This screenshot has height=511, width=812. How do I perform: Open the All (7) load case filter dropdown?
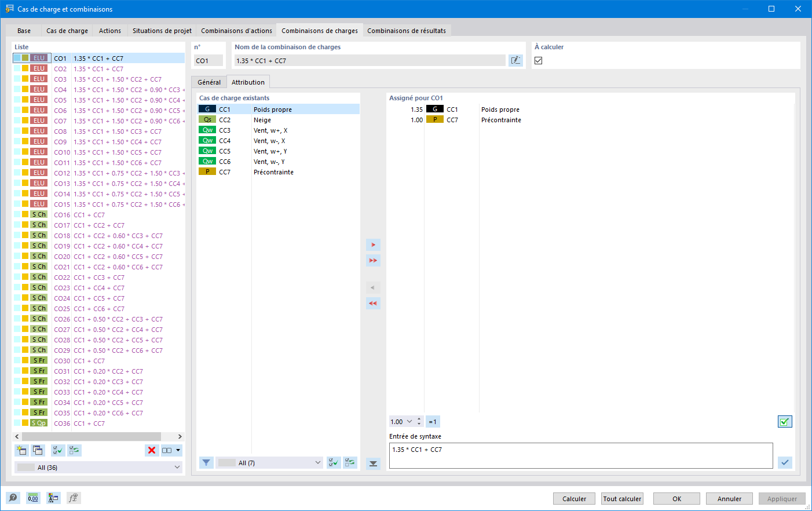[x=269, y=462]
